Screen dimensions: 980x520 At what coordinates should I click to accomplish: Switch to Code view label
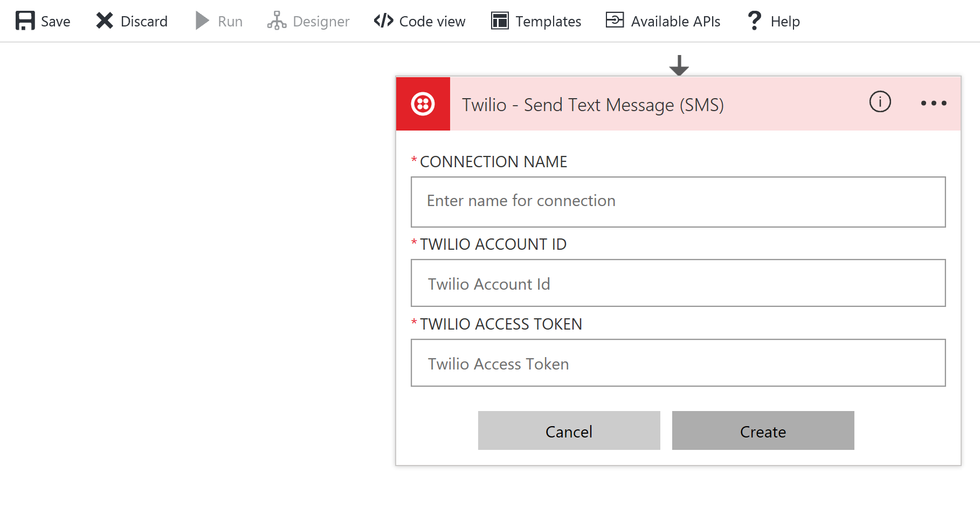pyautogui.click(x=432, y=22)
